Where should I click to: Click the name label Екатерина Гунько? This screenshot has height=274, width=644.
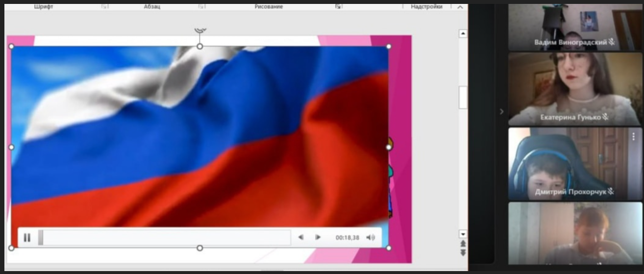click(x=570, y=118)
